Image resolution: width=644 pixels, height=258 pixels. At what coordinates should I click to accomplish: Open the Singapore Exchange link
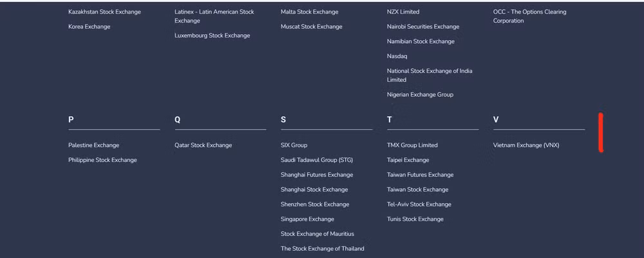point(308,219)
